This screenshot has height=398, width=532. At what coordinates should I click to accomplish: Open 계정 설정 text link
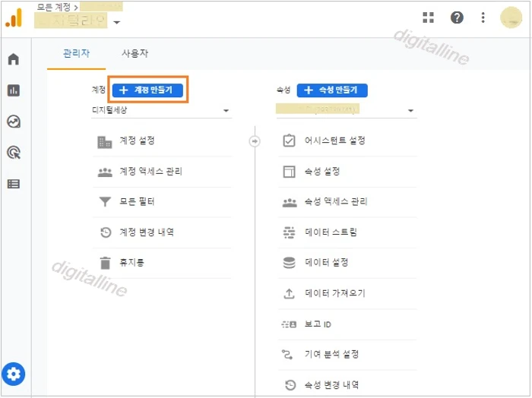coord(137,141)
